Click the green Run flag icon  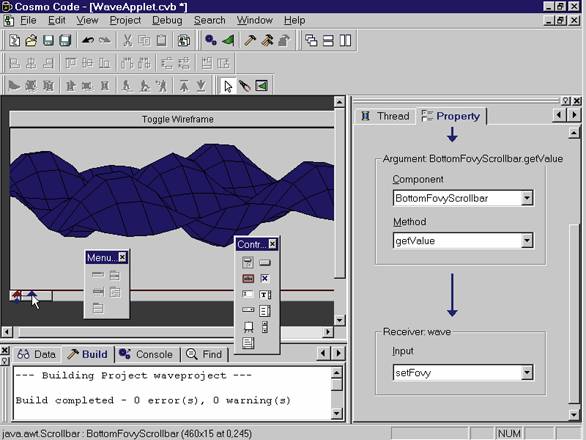228,40
